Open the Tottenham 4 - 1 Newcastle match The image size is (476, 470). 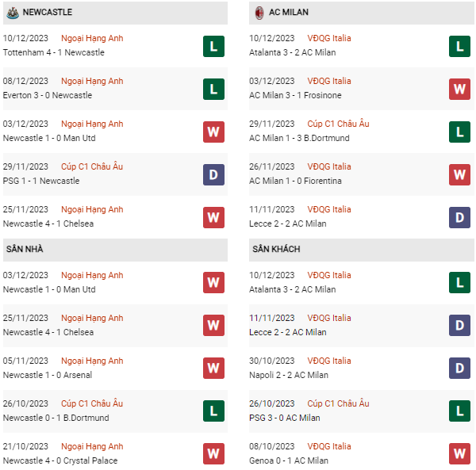53,52
